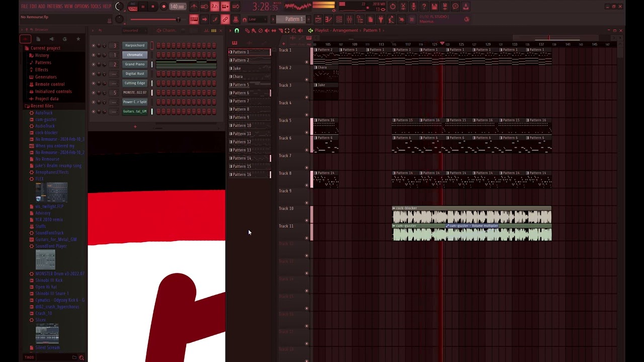
Task: Select Pattern 14 in the picker
Action: (250, 158)
